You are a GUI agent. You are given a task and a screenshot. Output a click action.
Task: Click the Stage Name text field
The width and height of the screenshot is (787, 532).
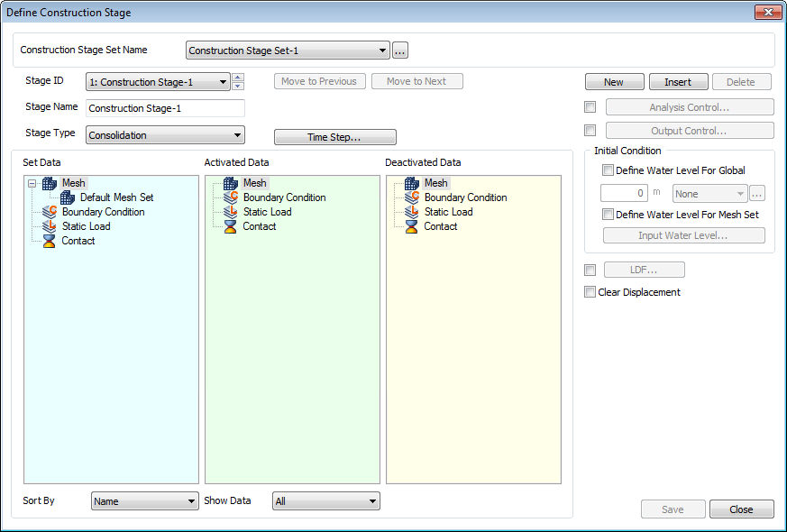[x=165, y=108]
